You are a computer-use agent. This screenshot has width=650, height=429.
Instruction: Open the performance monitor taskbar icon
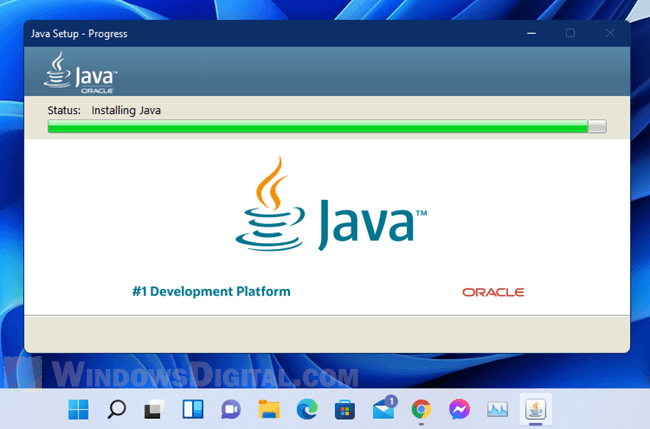497,410
